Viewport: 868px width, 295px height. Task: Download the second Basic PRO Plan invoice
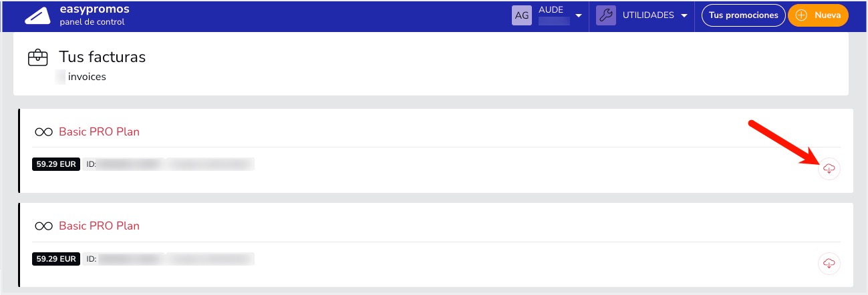click(x=829, y=264)
